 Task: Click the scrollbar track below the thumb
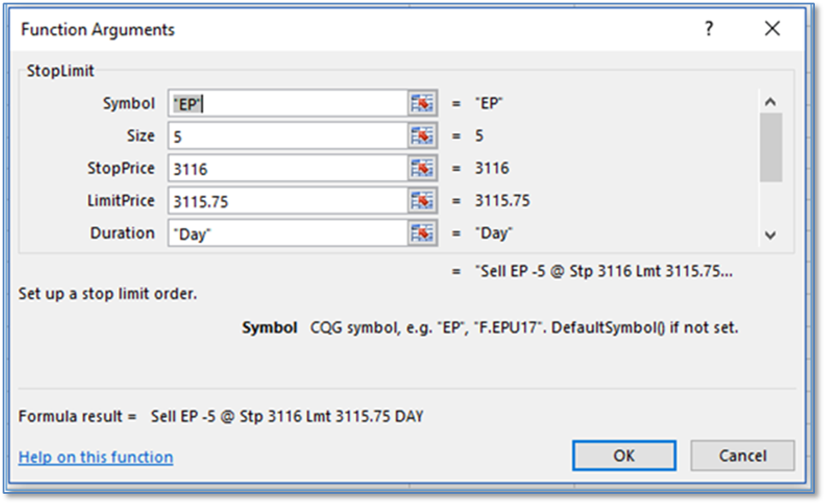771,203
